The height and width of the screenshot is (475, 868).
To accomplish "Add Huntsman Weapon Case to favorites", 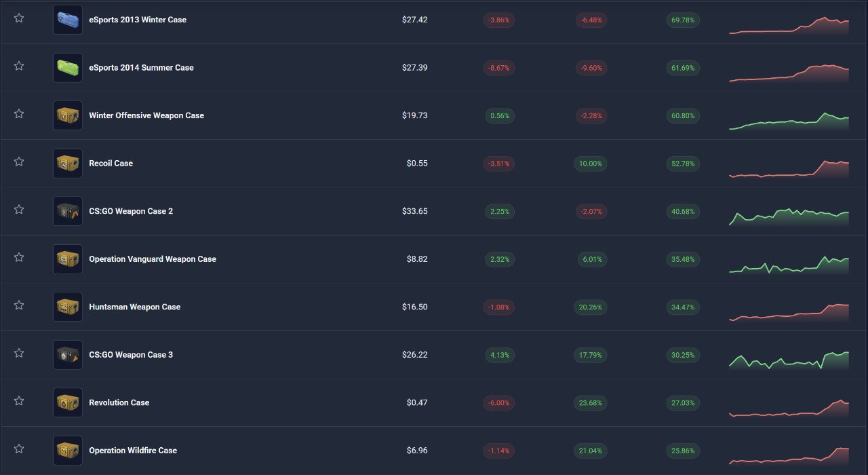I will pyautogui.click(x=19, y=305).
